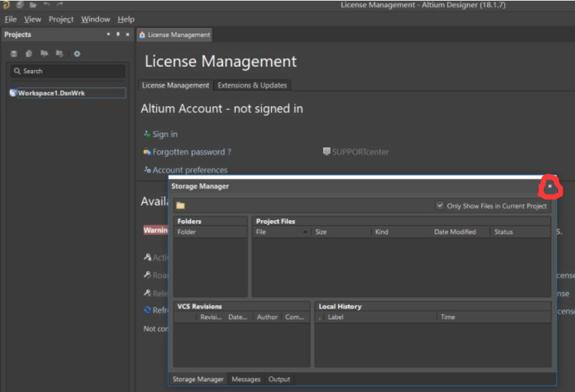
Task: Click the fourth Projects toolbar icon before gear
Action: [x=60, y=54]
